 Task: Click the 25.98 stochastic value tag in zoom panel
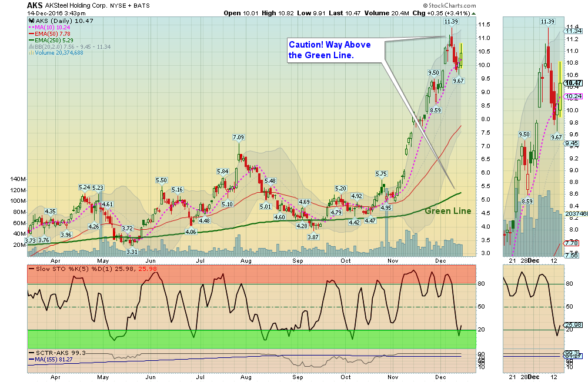573,324
